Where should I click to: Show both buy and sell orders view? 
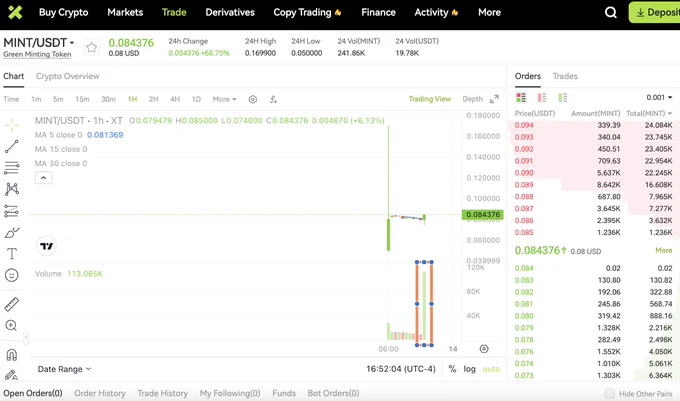pos(521,98)
